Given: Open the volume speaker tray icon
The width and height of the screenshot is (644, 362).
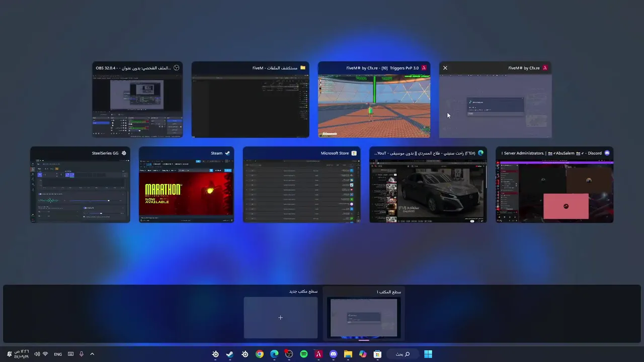Looking at the screenshot, I should click(37, 354).
